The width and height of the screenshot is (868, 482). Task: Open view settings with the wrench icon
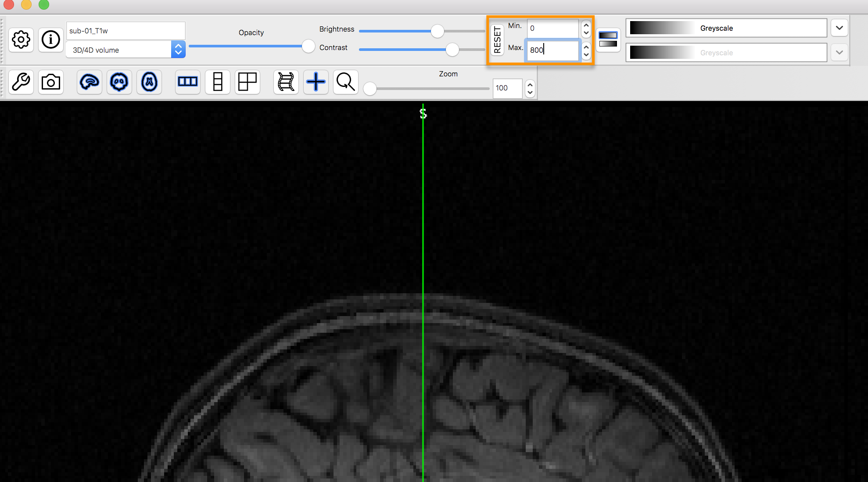(x=21, y=82)
